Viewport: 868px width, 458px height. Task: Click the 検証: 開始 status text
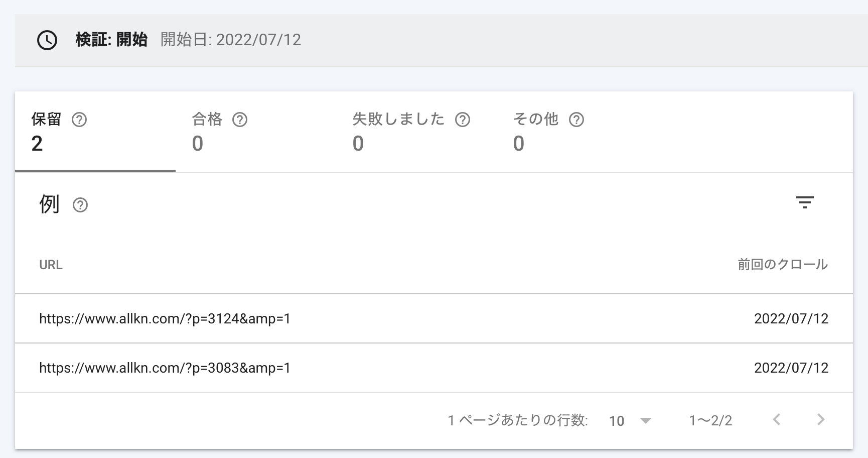(x=111, y=40)
